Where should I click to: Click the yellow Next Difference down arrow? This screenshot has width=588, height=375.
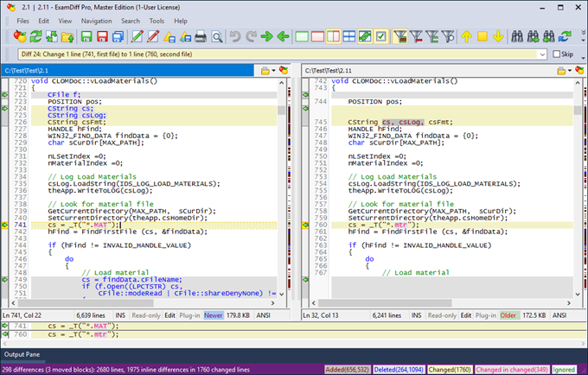pyautogui.click(x=498, y=37)
